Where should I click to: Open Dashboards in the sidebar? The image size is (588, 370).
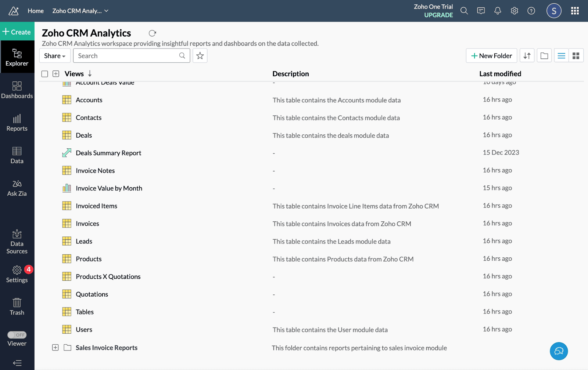pyautogui.click(x=17, y=90)
